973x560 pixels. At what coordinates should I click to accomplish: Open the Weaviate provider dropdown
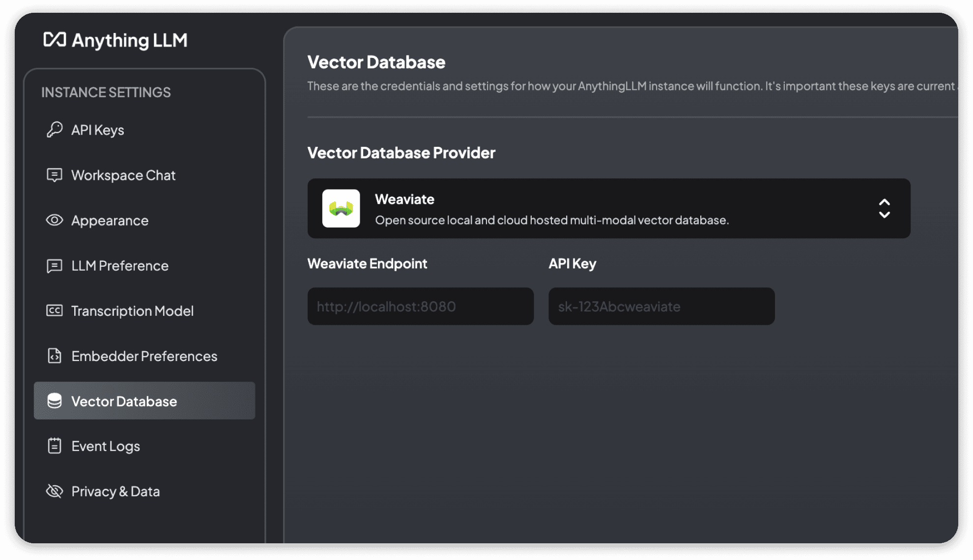coord(608,208)
